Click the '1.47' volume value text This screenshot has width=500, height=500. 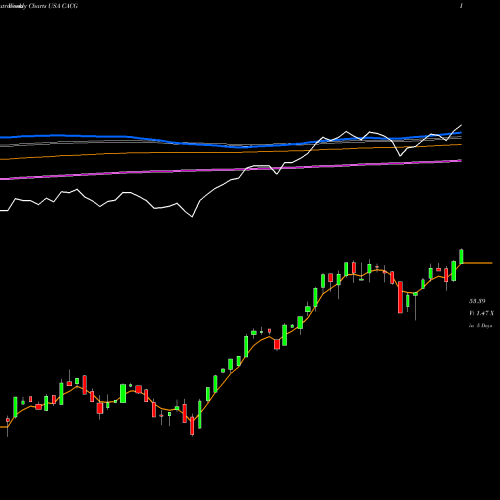tap(482, 313)
